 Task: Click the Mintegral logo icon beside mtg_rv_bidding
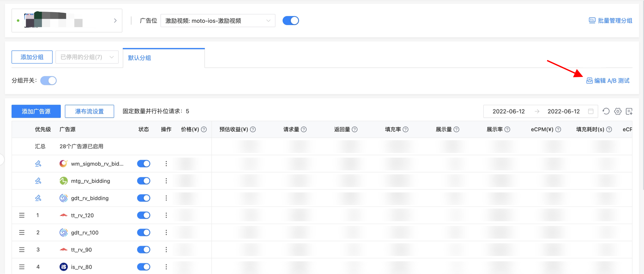[63, 181]
